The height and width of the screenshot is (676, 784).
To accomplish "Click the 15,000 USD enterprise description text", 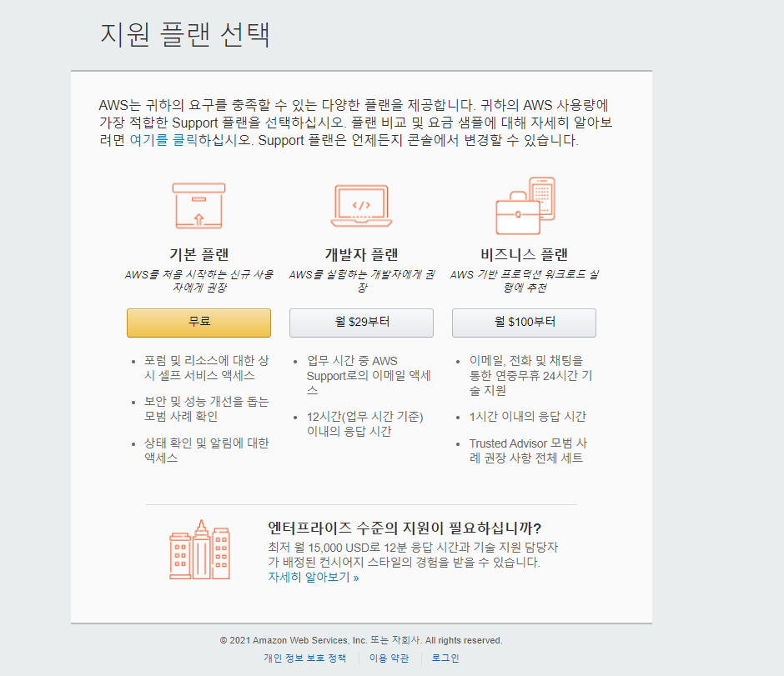I will [x=413, y=554].
